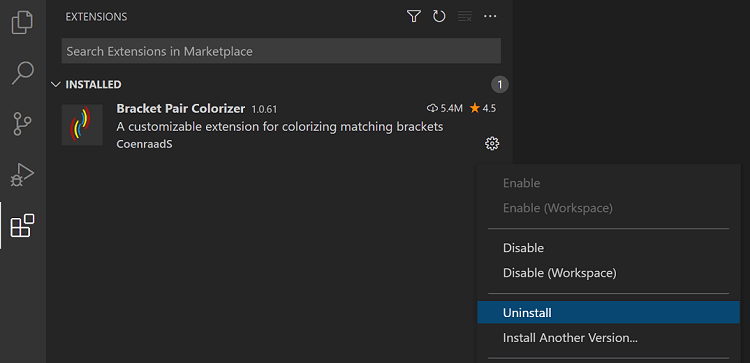Open the Explorer view in activity bar

point(22,23)
